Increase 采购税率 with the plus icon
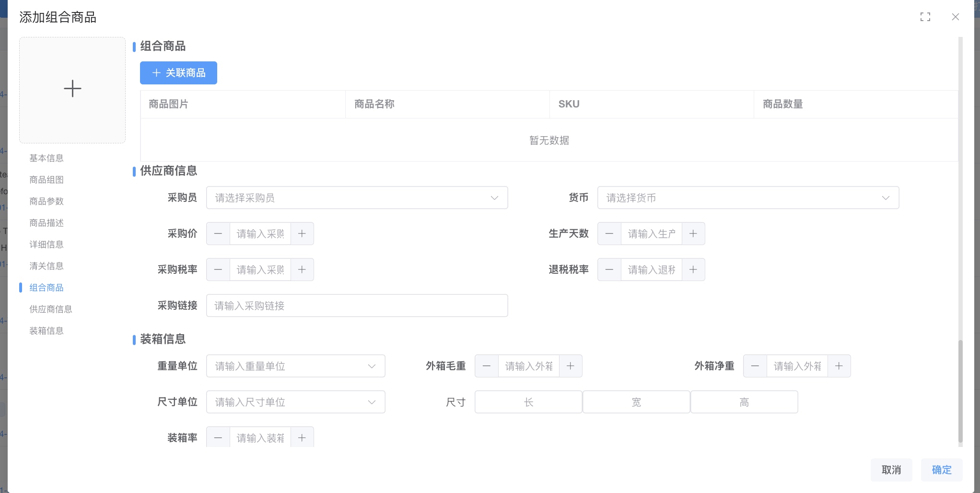 pos(302,270)
